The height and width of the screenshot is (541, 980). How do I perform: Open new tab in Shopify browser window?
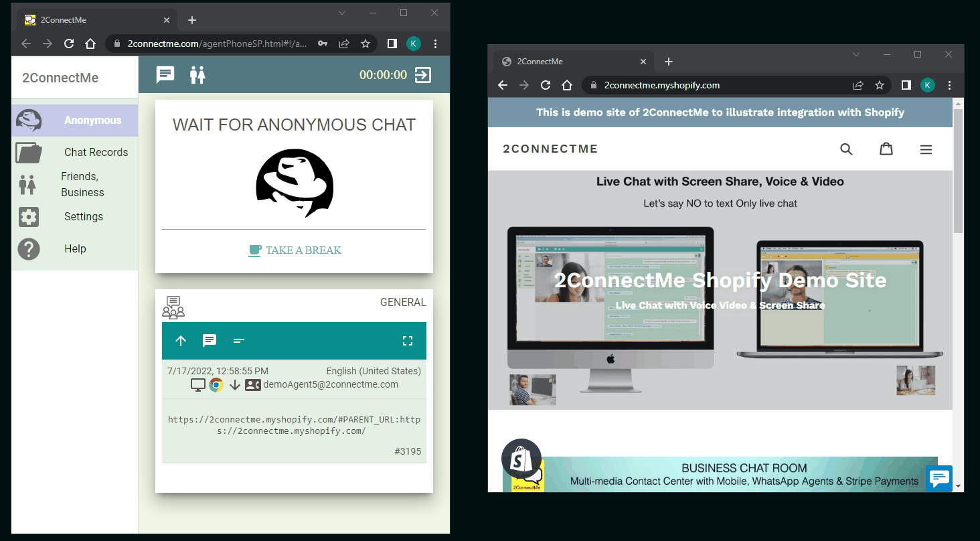click(668, 62)
